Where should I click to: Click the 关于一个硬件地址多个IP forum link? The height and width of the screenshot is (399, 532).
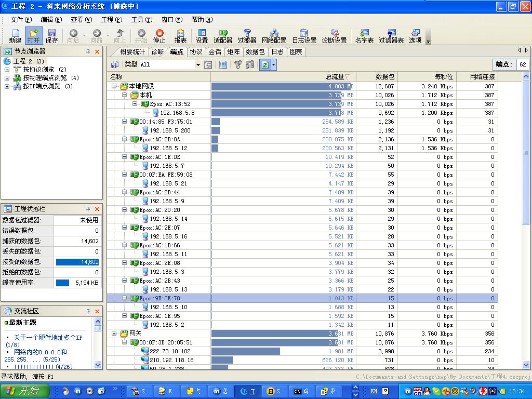47,338
